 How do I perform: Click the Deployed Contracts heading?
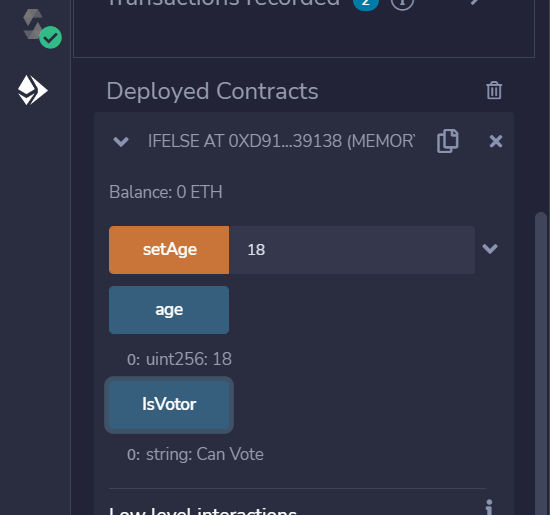coord(212,91)
